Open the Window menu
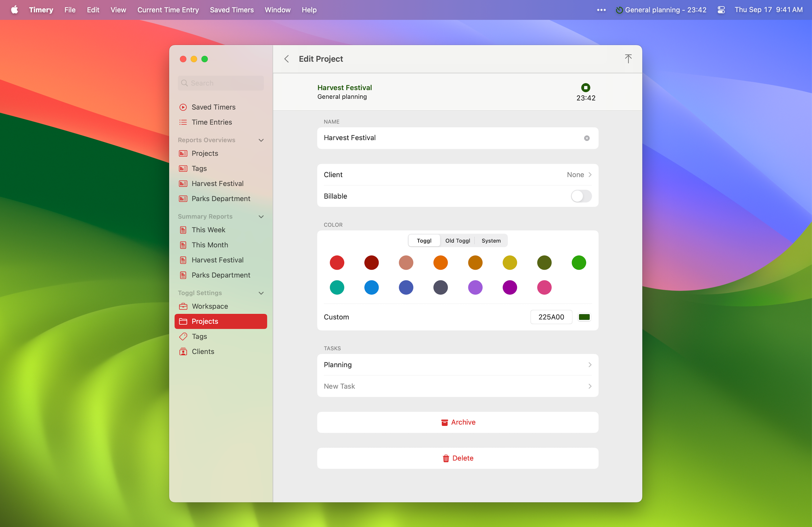Viewport: 812px width, 527px height. tap(277, 10)
